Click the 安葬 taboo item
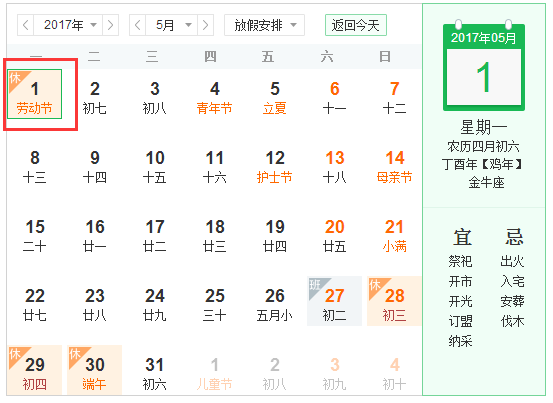Screen dimensions: 553x403 pos(512,301)
